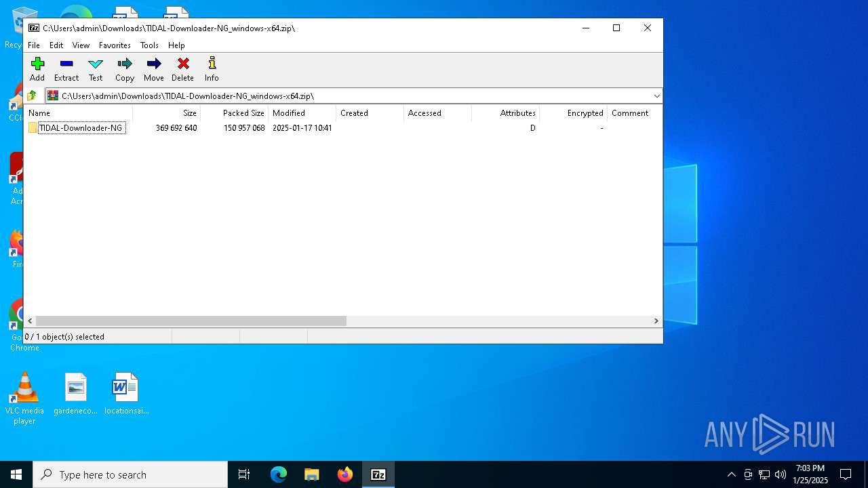
Task: Open File Explorer from the taskbar
Action: pyautogui.click(x=311, y=474)
